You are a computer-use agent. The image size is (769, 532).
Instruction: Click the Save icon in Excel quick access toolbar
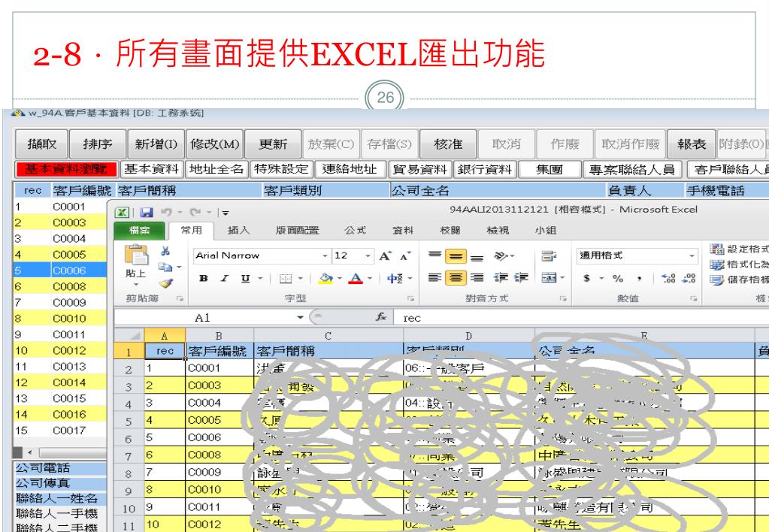(146, 213)
